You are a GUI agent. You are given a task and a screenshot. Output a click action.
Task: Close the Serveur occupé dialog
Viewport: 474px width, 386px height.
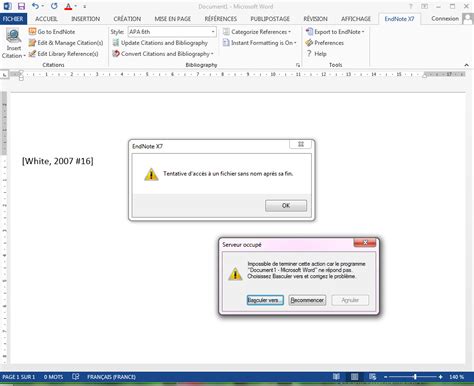(365, 243)
